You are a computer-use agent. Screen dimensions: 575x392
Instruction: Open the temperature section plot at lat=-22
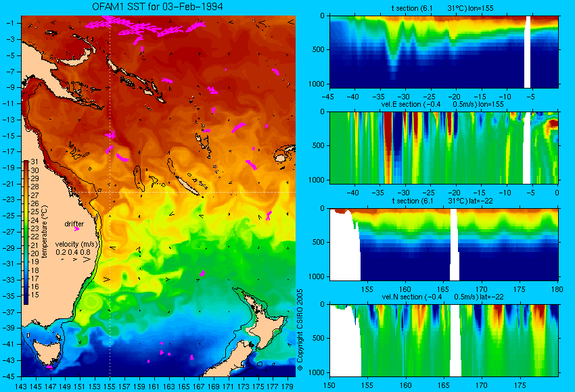coord(444,245)
